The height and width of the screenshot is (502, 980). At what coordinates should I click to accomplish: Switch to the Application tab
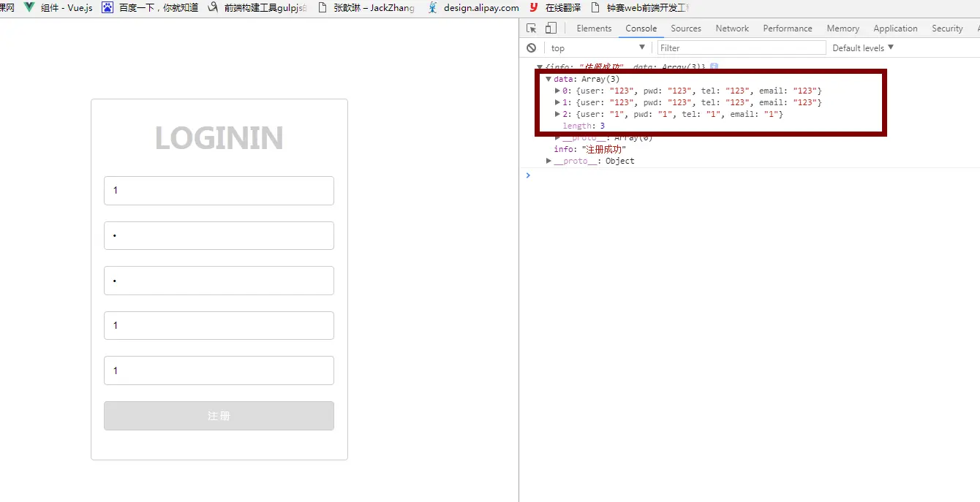point(895,28)
